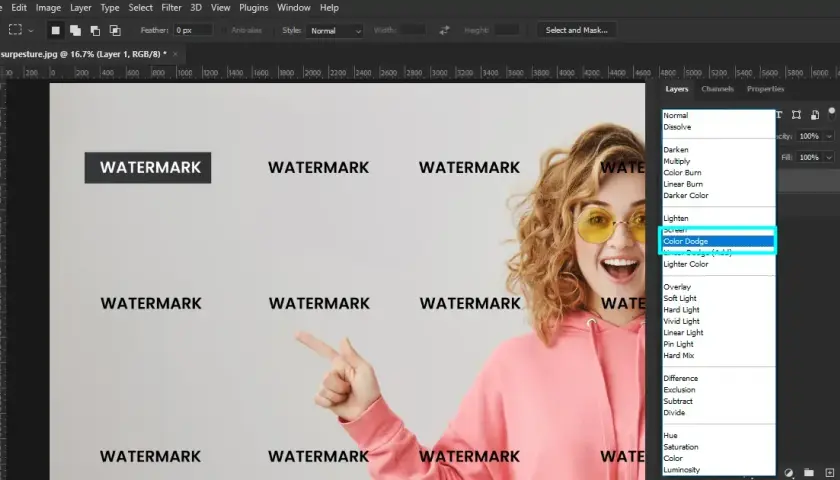The width and height of the screenshot is (840, 480).
Task: Filter layers by shape icon
Action: (x=797, y=115)
